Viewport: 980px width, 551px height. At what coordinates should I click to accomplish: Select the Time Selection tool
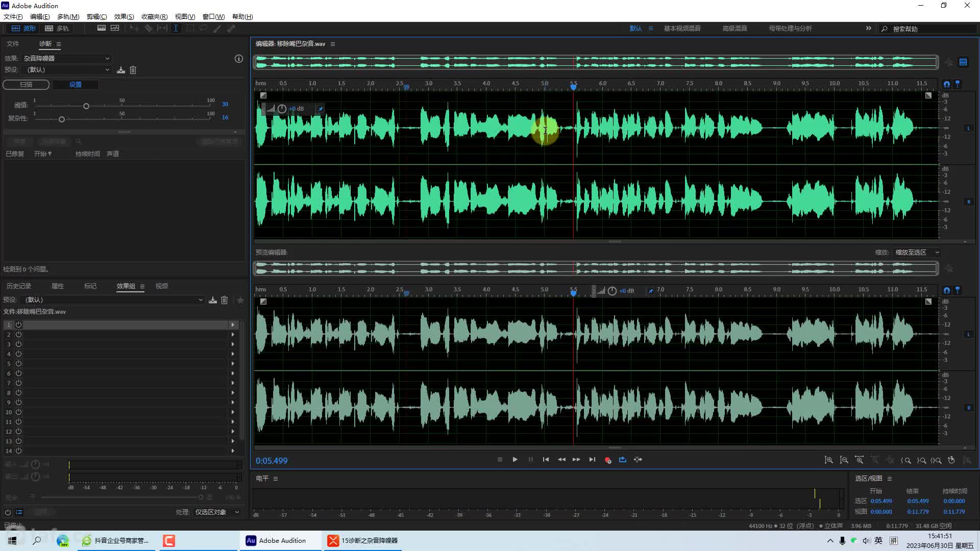[x=176, y=28]
